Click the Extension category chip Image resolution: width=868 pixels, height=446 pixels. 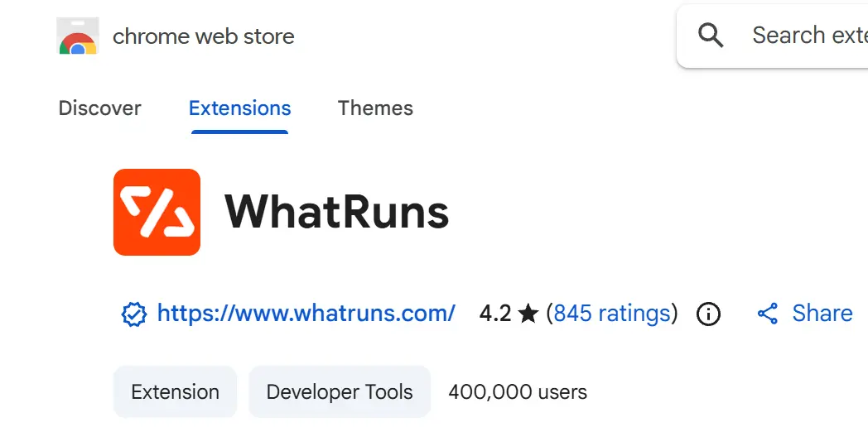(175, 391)
